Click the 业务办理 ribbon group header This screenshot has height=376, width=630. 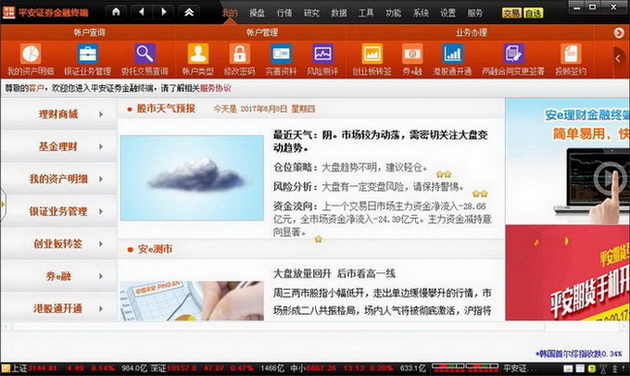point(471,33)
